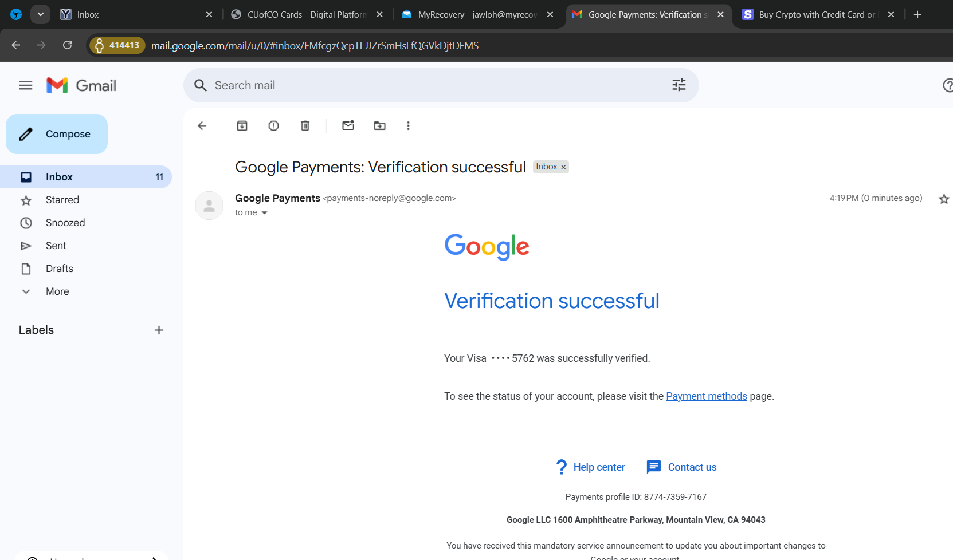Switch to the MyRecovery browser tab
The height and width of the screenshot is (560, 953).
click(477, 15)
